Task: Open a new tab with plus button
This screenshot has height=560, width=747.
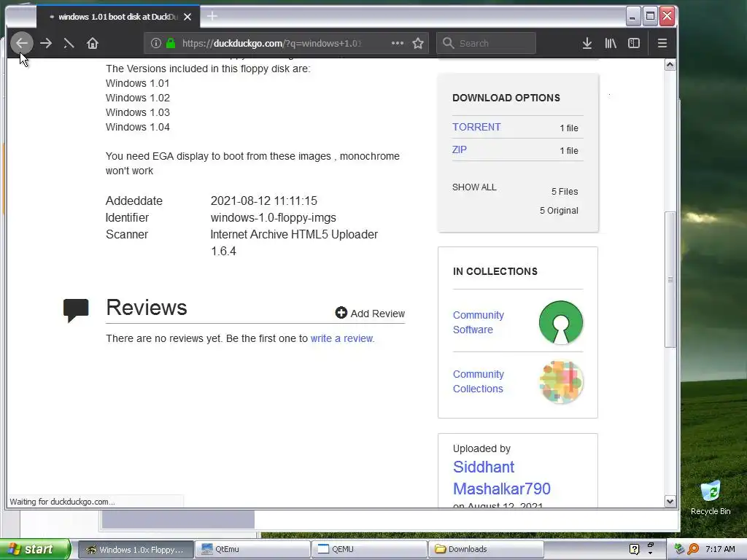Action: [x=212, y=16]
